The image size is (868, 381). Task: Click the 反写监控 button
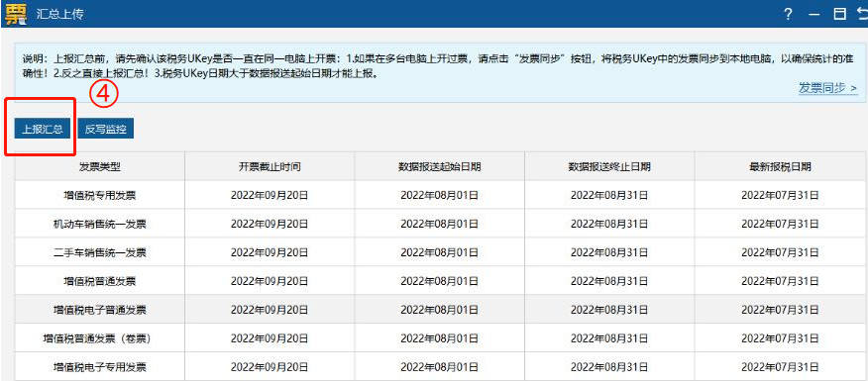point(106,130)
